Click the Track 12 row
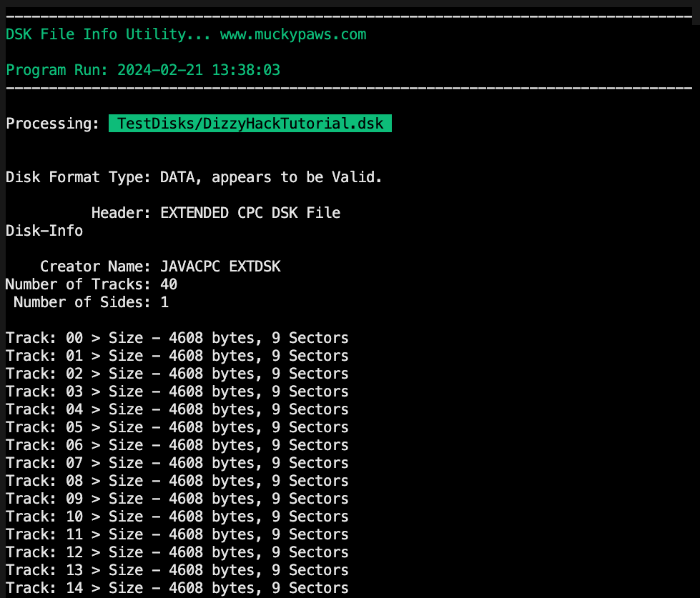Viewport: 700px width, 598px height. click(177, 552)
